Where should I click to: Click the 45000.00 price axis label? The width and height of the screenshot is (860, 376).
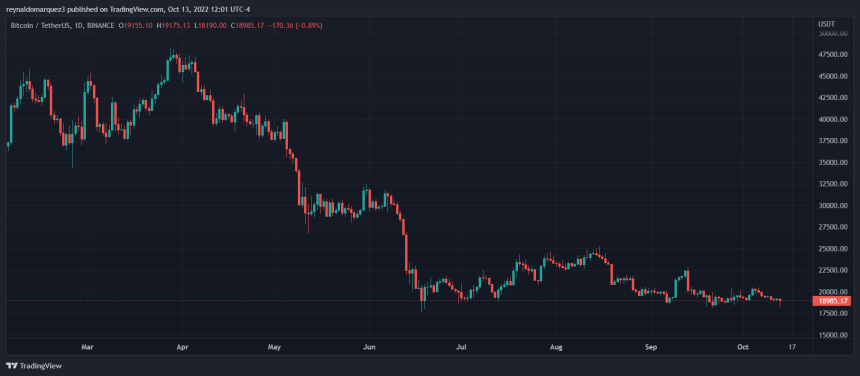pos(834,76)
